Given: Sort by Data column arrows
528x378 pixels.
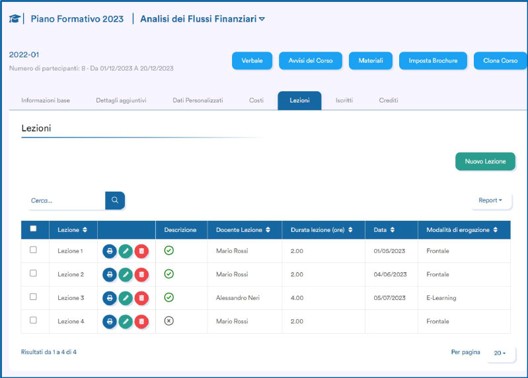Looking at the screenshot, I should tap(392, 230).
